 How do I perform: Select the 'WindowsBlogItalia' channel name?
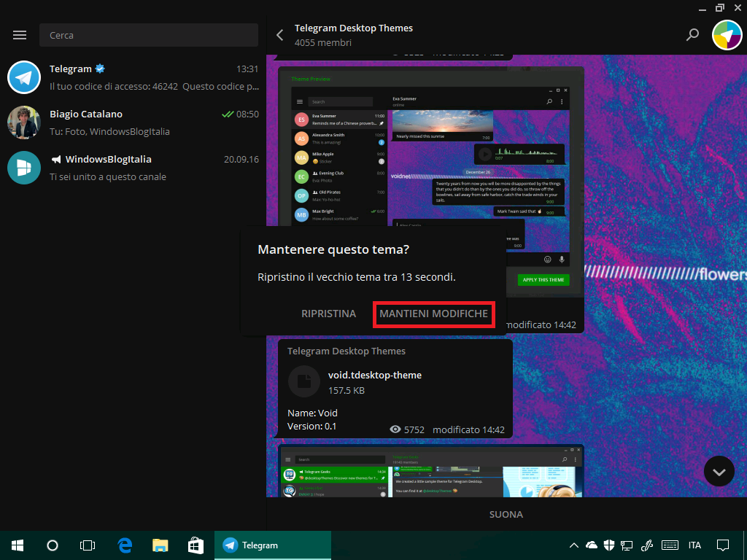tap(108, 159)
